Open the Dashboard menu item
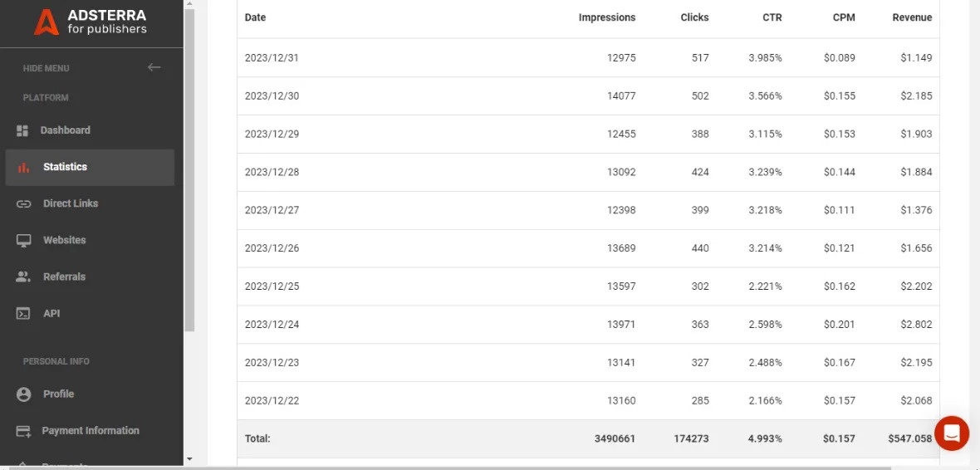Screen dimensions: 980x470 [x=65, y=130]
